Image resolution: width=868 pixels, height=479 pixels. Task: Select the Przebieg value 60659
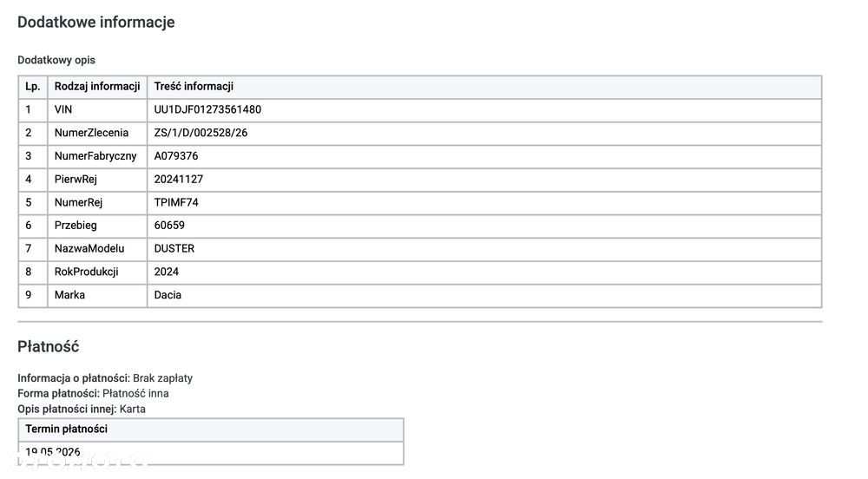[169, 225]
